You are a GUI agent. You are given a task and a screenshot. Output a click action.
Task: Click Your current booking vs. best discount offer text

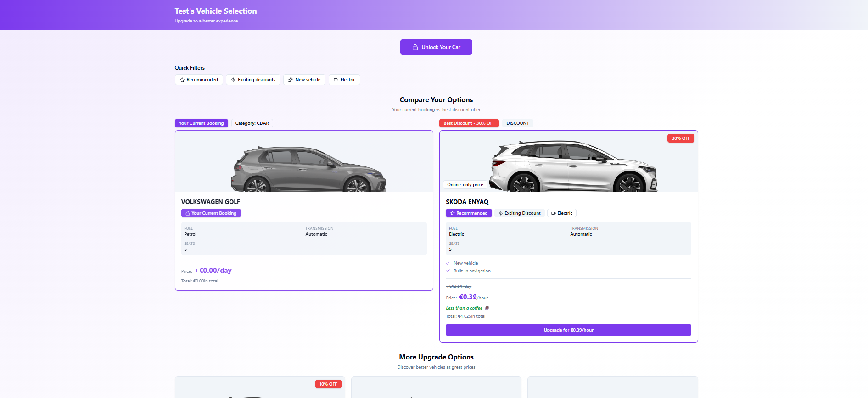(436, 110)
